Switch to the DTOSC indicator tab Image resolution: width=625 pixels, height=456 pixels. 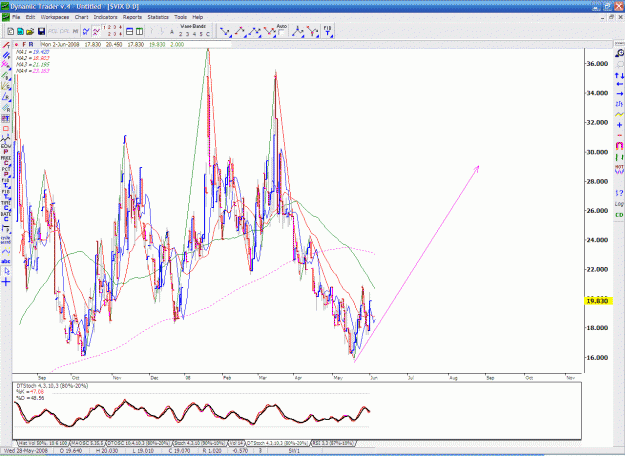click(139, 443)
